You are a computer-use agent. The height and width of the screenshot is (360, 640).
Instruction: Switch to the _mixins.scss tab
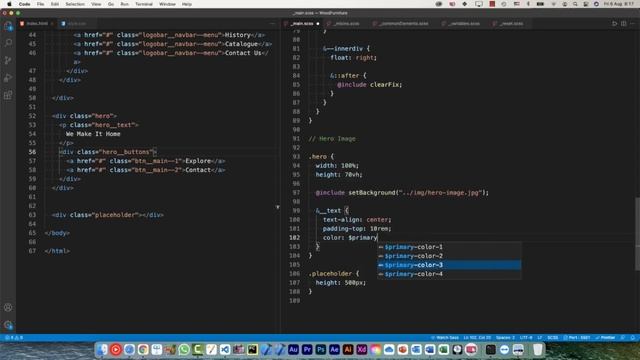click(x=346, y=24)
